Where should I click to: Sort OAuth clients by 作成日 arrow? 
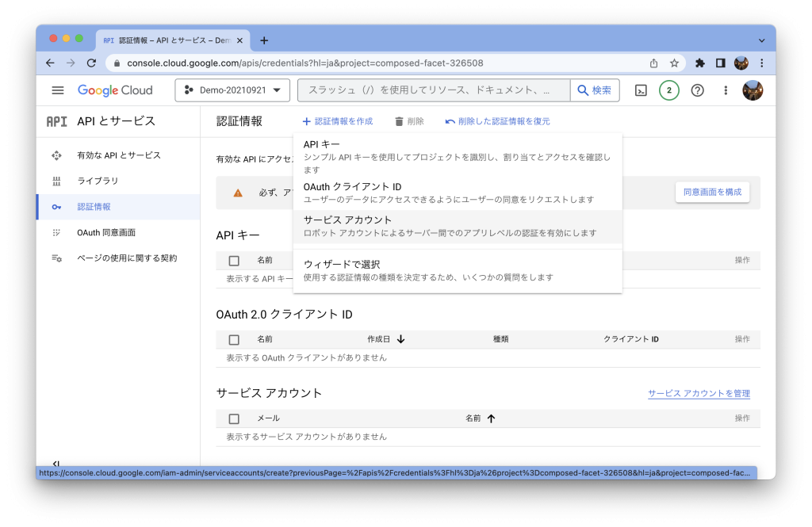coord(400,340)
